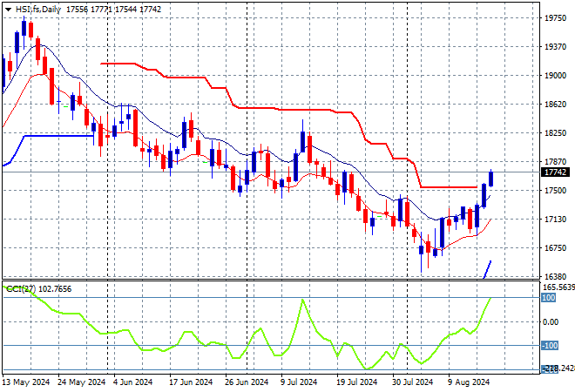Image resolution: width=575 pixels, height=392 pixels.
Task: Click the 18620 price axis label
Action: (x=555, y=105)
